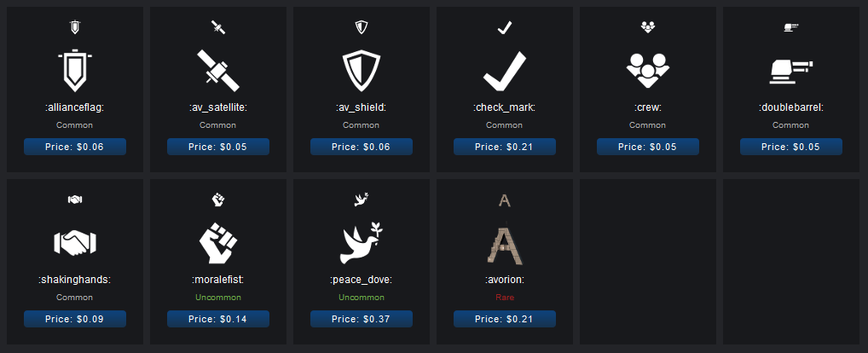Click the small satellite emoticon preview

[x=218, y=28]
